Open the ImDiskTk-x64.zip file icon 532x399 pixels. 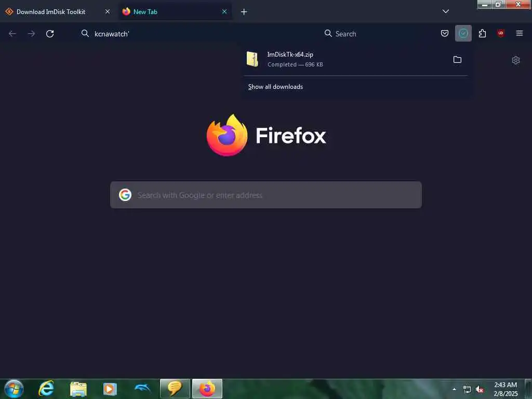(252, 59)
